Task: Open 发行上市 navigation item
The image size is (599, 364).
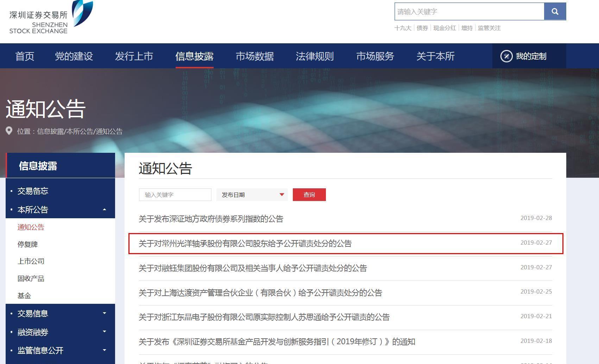Action: pos(134,56)
